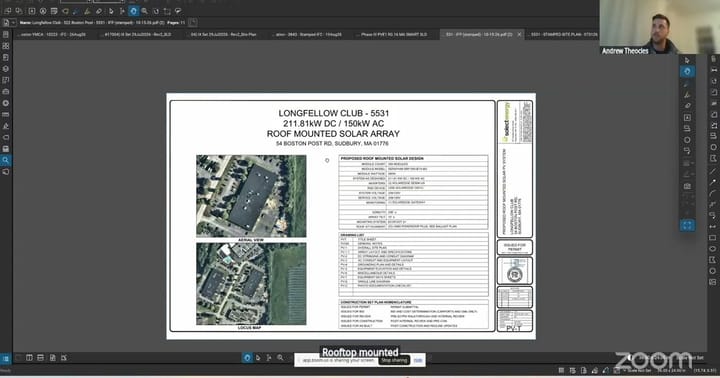Click the split view vertical icon at bottom left
The image size is (720, 378).
coord(29,357)
